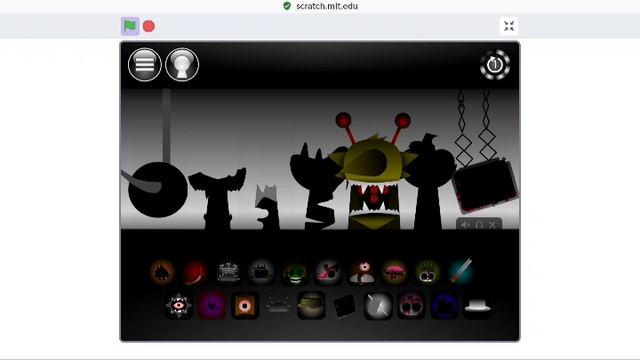Click the hanging black screen character on chains
This screenshot has width=640, height=360.
(485, 187)
